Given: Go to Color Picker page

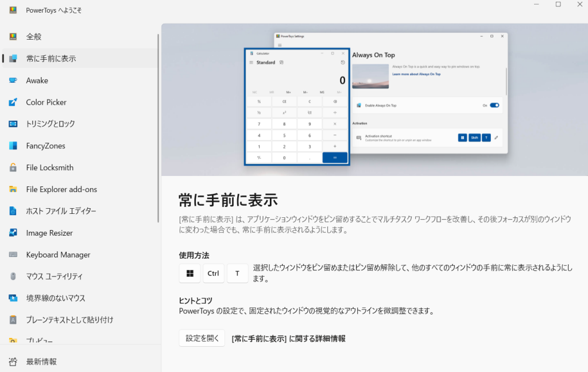Looking at the screenshot, I should pyautogui.click(x=80, y=102).
